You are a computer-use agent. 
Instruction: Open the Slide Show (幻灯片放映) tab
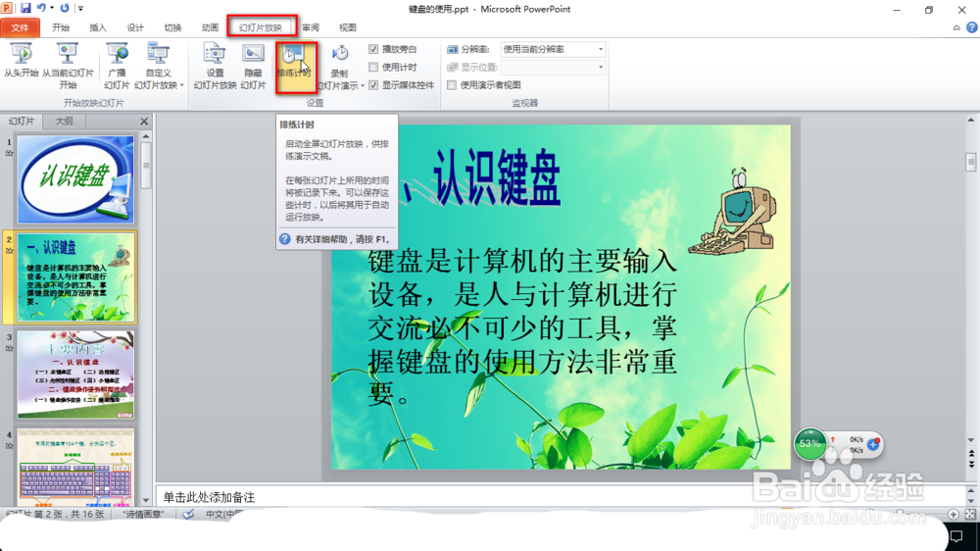[261, 27]
